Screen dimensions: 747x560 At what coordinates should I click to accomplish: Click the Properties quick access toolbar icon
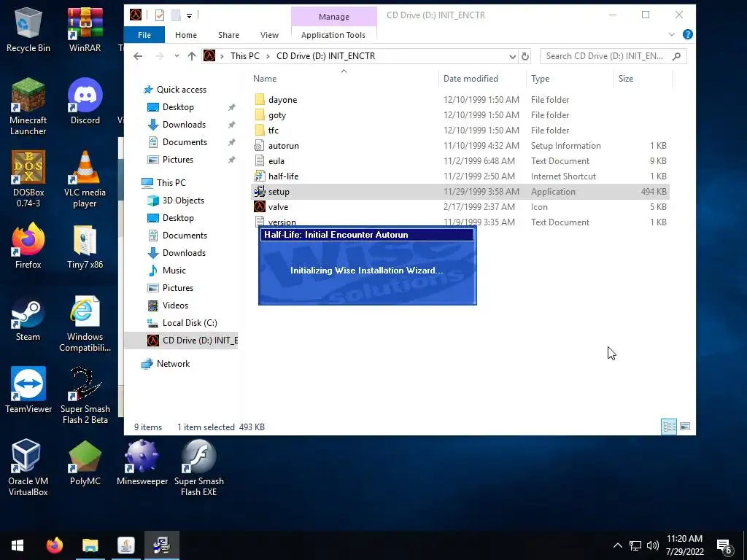(160, 15)
